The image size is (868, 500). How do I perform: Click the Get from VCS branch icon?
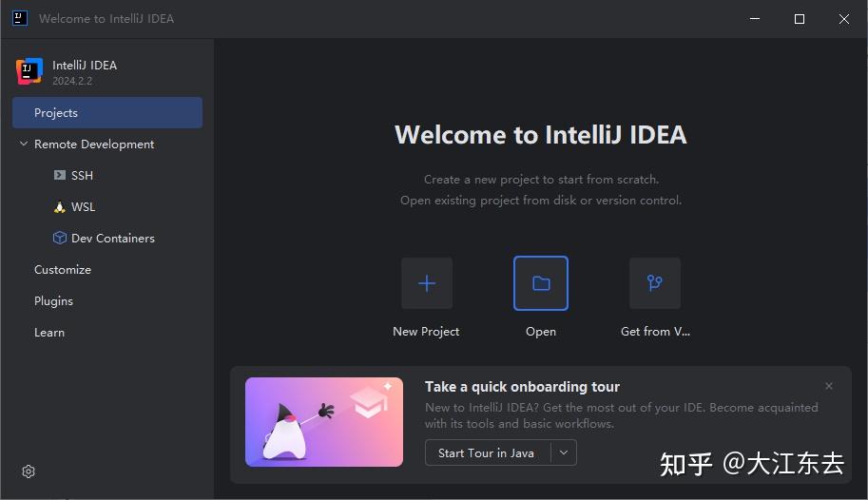[655, 283]
